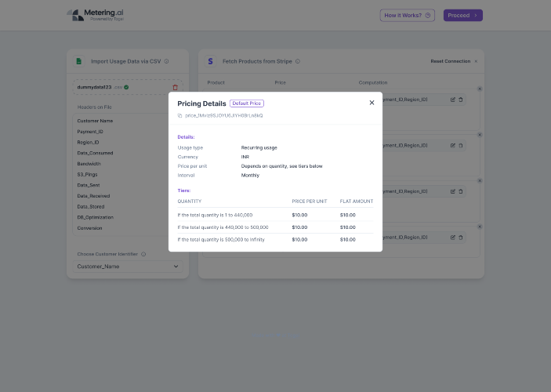The height and width of the screenshot is (392, 551).
Task: Select the Customer Name header
Action: 95,121
